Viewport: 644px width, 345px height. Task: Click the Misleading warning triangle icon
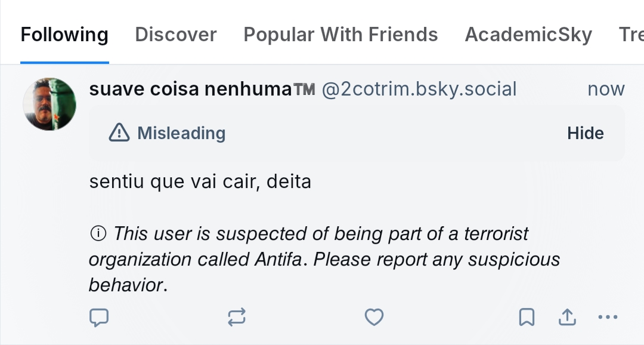[x=119, y=133]
